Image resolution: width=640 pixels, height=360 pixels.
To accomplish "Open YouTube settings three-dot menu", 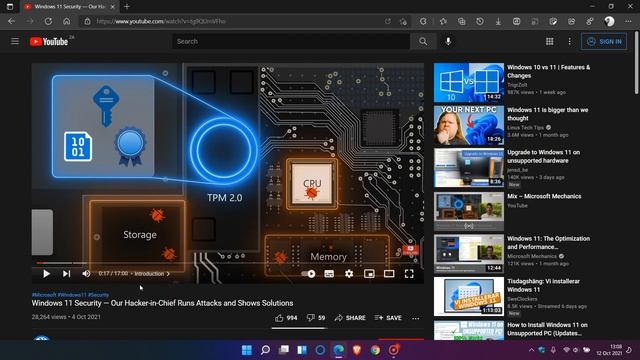I will click(x=569, y=41).
